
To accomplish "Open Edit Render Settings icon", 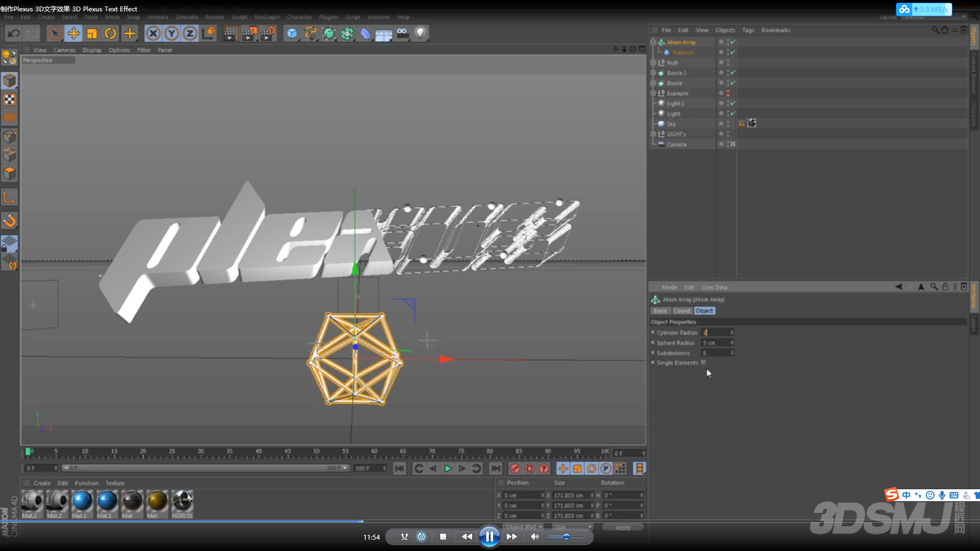I will 268,34.
